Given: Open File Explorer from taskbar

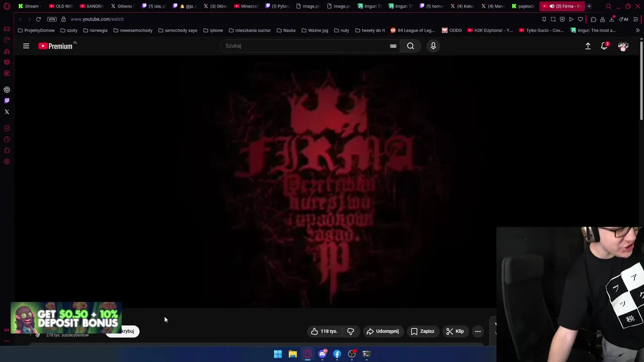Looking at the screenshot, I should [292, 354].
